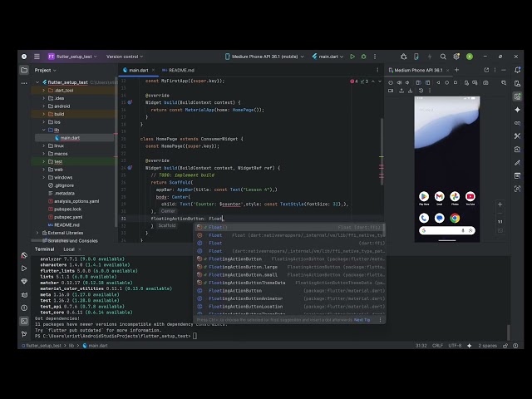Take emulator screenshot camera icon

[485, 82]
